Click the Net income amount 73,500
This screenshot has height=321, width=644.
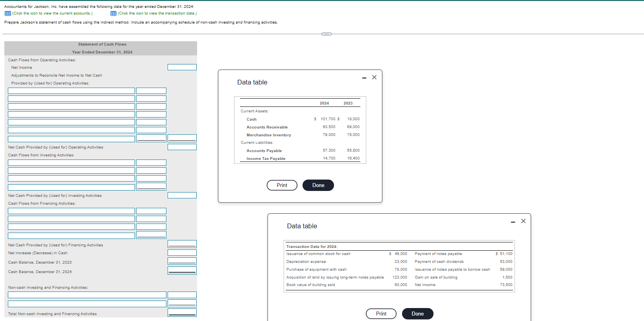coord(506,285)
